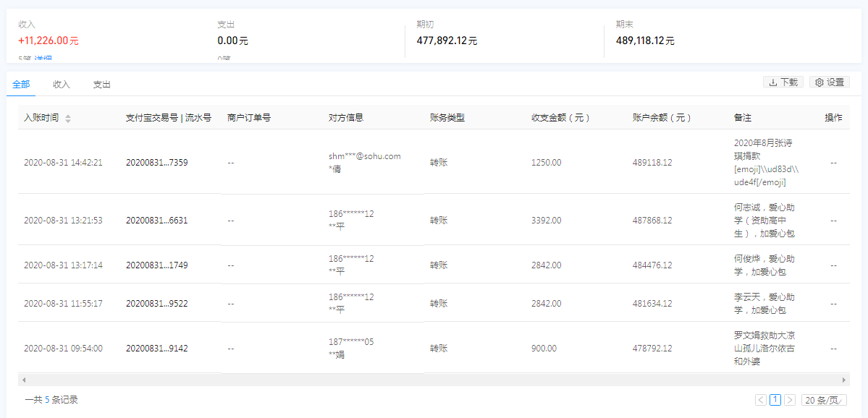Click the 罗文娟救助大凉山孤儿 remark
The image size is (868, 418).
tap(764, 349)
